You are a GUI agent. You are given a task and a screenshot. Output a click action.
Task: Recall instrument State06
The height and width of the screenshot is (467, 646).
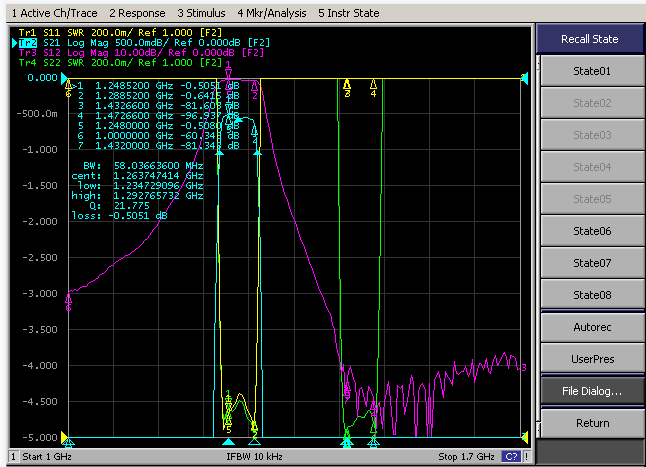click(x=592, y=231)
